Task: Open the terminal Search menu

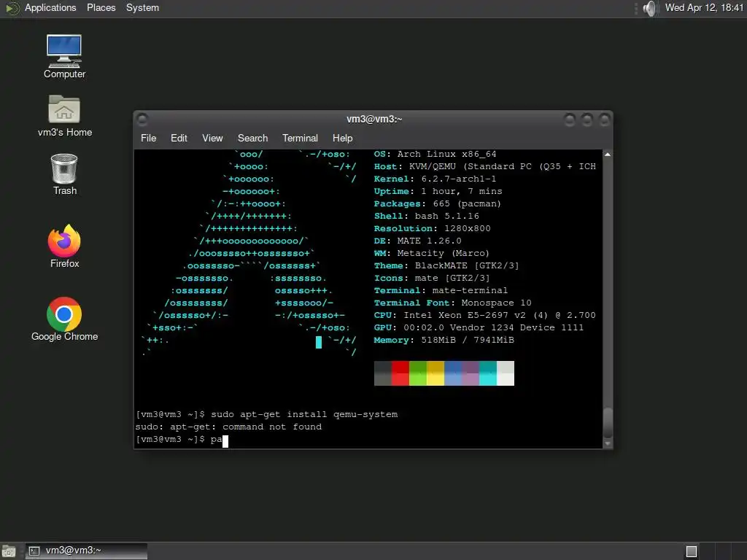Action: pos(252,138)
